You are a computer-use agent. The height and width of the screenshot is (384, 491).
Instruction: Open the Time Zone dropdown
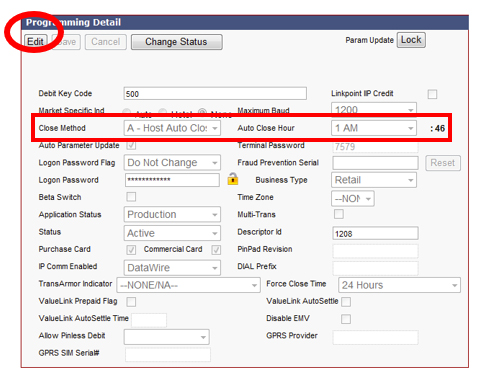(x=353, y=199)
